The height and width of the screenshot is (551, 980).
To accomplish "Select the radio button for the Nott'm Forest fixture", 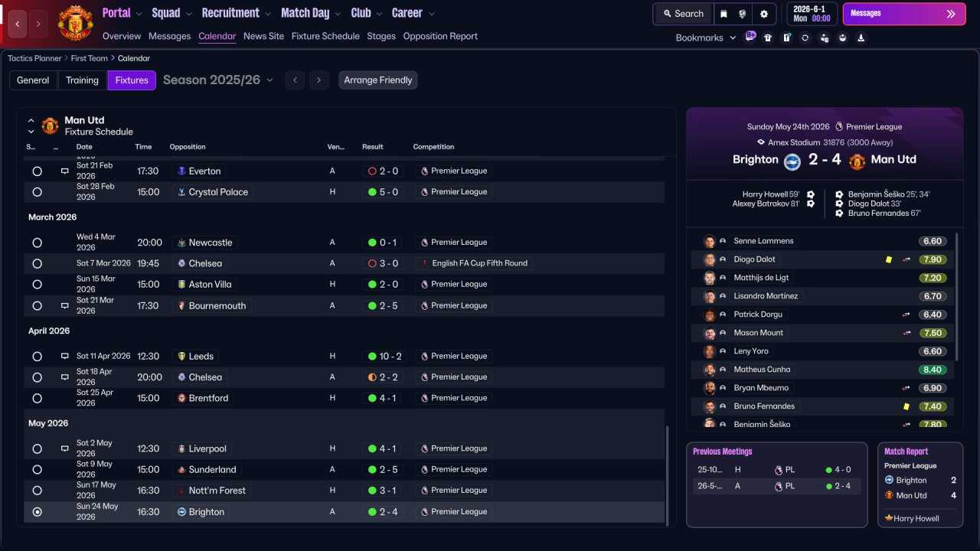I will (x=37, y=491).
